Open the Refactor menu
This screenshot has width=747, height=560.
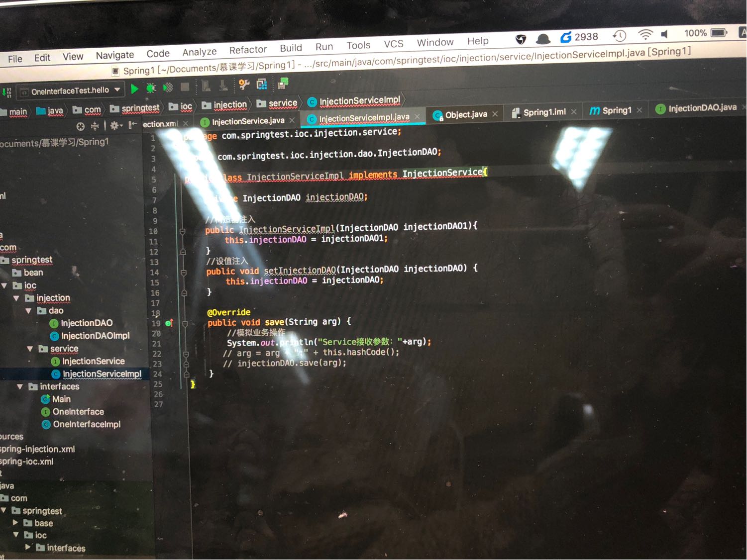tap(248, 50)
